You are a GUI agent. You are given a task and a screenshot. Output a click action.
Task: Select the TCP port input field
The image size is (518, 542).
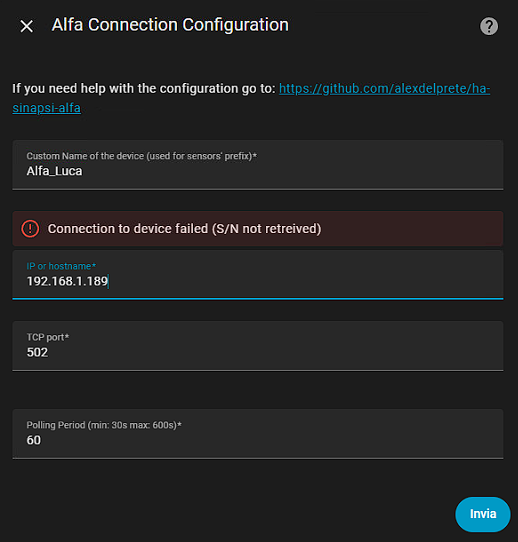pyautogui.click(x=258, y=346)
